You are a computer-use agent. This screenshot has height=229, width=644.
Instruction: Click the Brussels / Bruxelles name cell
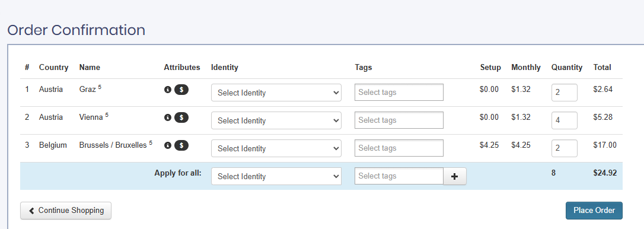116,145
